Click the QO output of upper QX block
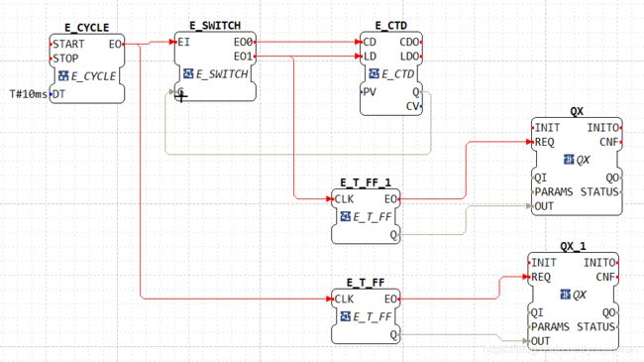Viewport: 644px width, 362px height. coord(612,178)
